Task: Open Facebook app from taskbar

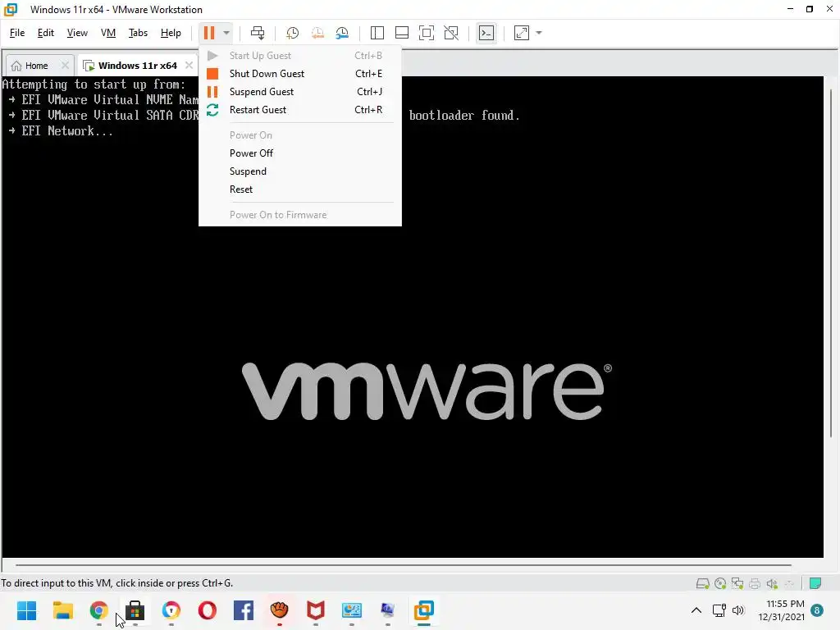Action: [243, 610]
